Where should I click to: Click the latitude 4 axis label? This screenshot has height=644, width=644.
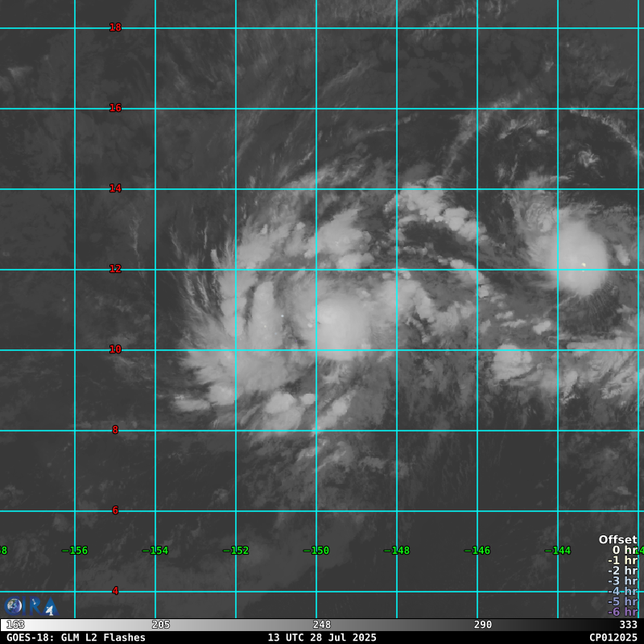point(115,591)
